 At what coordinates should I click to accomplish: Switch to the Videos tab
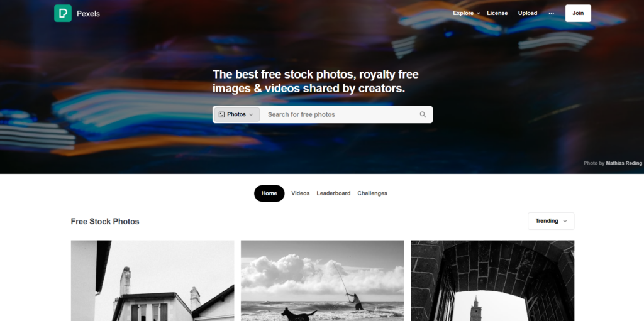pos(300,193)
